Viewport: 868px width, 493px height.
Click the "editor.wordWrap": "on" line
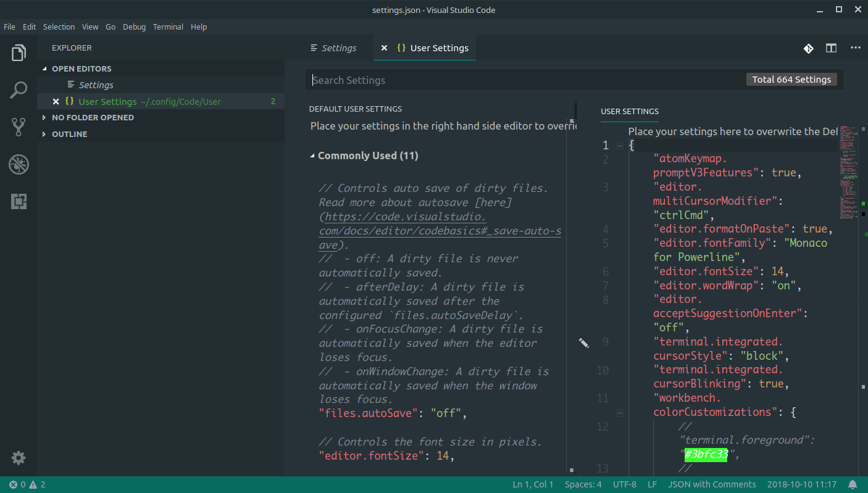727,286
